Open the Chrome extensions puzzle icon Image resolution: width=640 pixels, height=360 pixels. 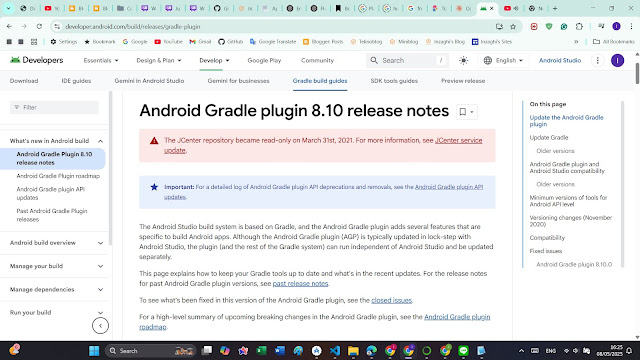point(579,27)
